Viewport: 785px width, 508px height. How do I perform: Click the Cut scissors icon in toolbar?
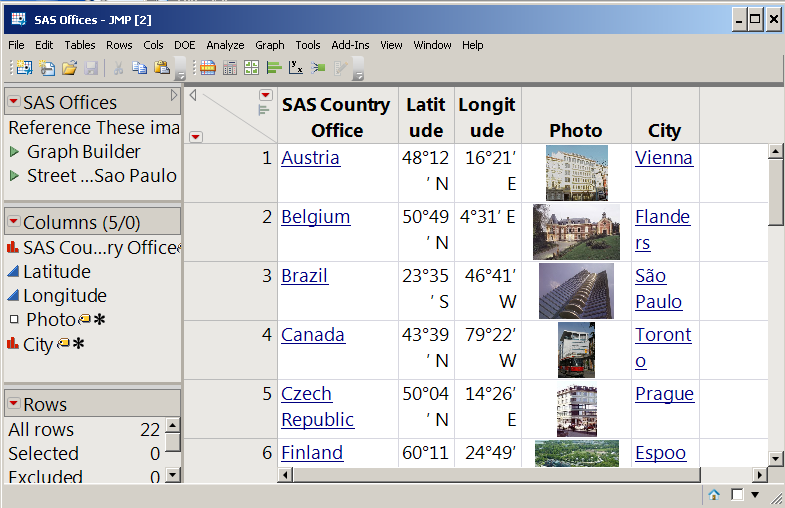(118, 68)
